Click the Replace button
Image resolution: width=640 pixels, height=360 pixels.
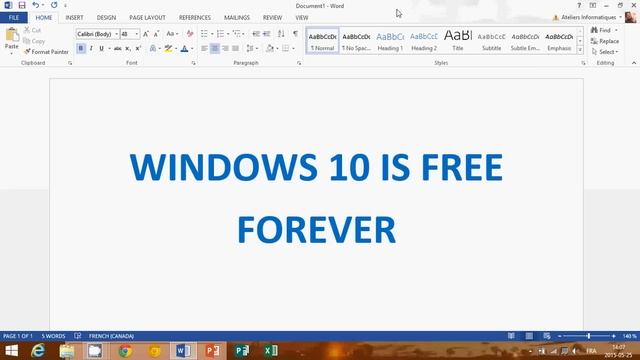pos(605,41)
